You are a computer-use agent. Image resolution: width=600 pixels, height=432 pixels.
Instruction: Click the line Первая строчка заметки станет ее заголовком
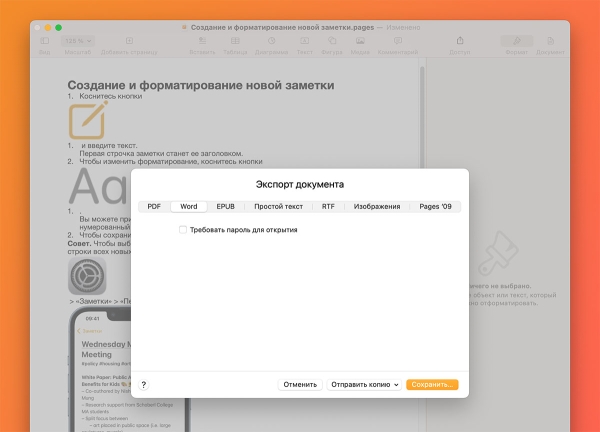[x=161, y=153]
